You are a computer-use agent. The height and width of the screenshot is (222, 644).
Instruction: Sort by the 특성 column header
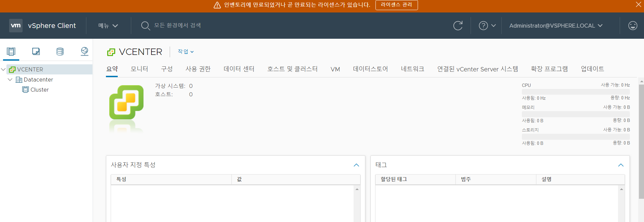click(x=171, y=179)
